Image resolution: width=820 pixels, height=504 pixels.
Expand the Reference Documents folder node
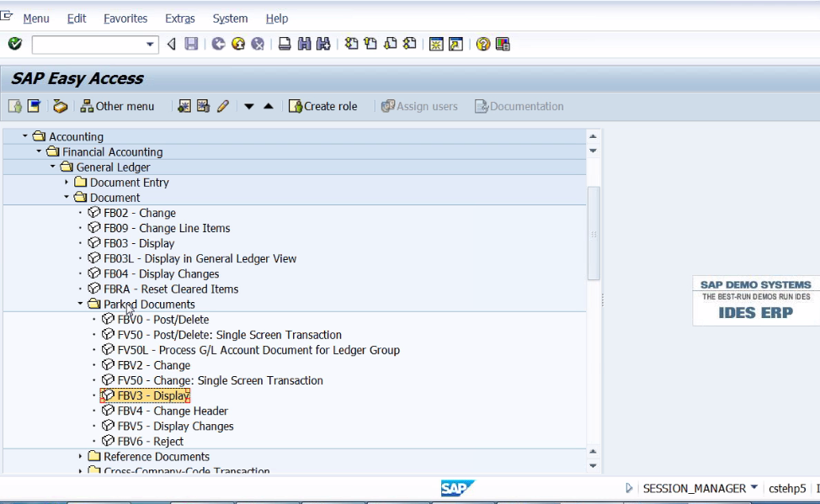tap(80, 456)
